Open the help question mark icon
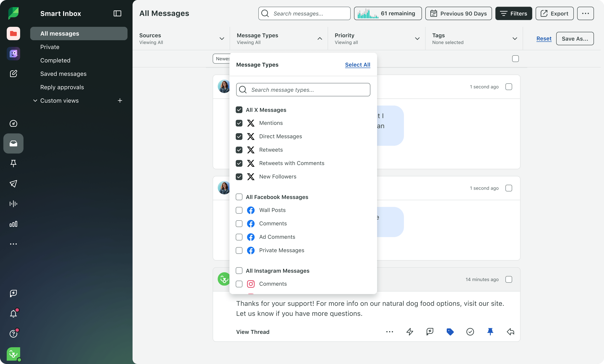Screen dimensions: 604x364 click(13, 333)
